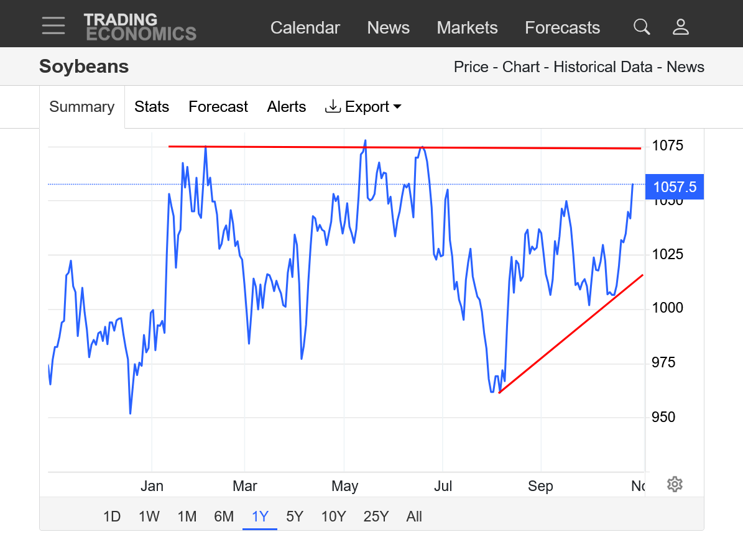This screenshot has width=743, height=560.
Task: Switch to the Stats tab
Action: (152, 107)
